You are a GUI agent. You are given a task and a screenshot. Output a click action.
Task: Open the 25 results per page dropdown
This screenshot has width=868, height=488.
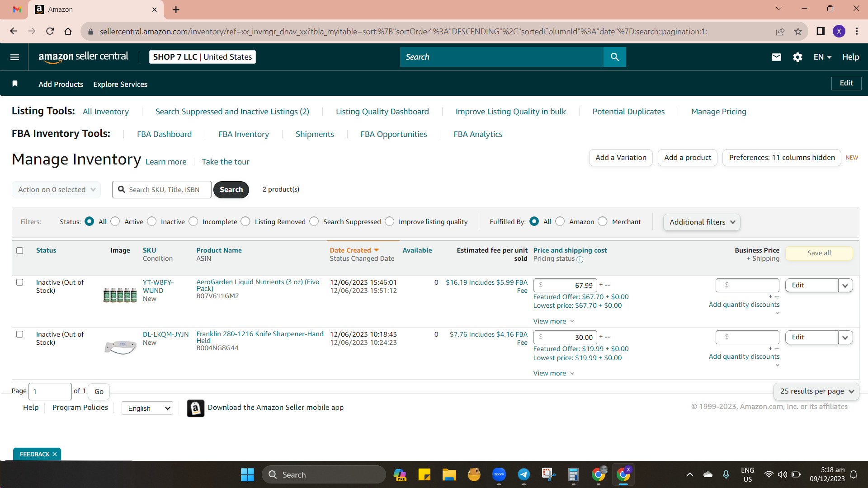(x=816, y=391)
